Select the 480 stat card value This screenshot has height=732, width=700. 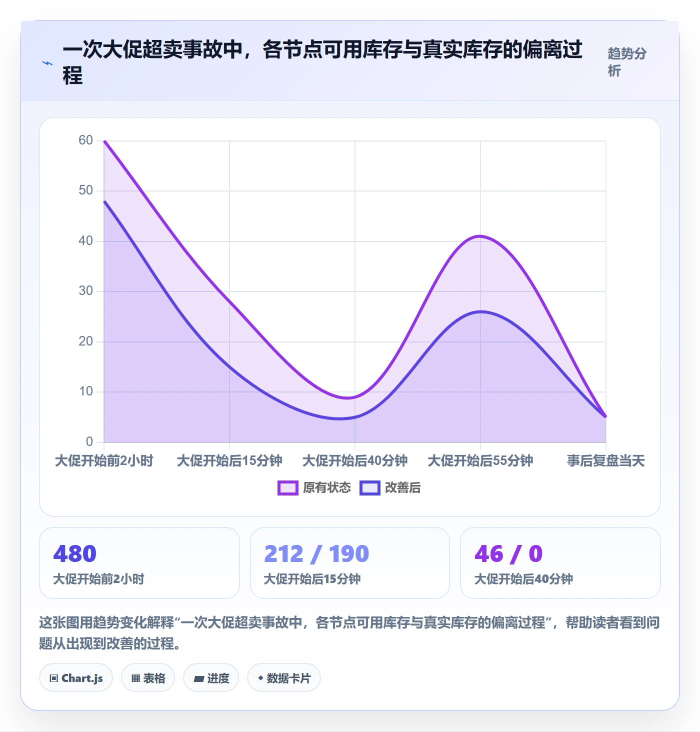[74, 554]
